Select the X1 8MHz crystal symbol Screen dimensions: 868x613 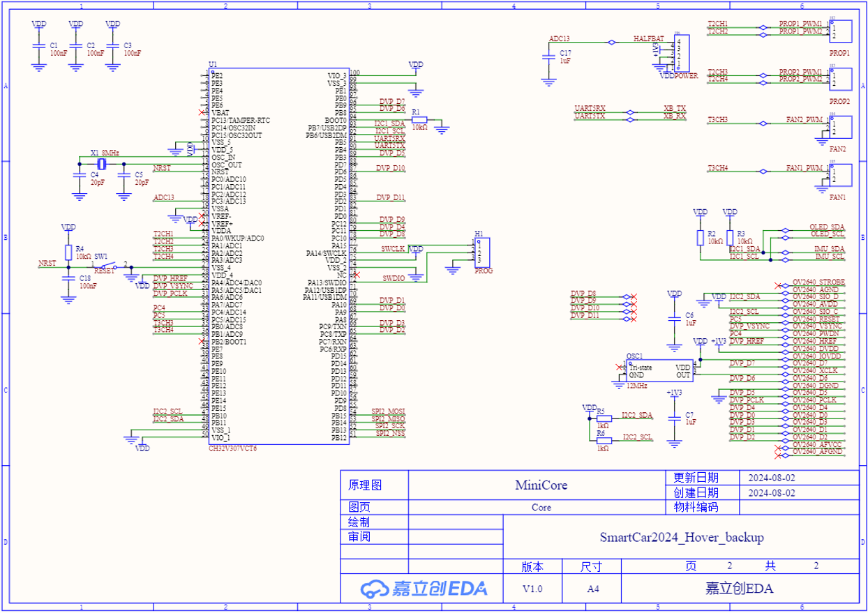pos(102,164)
